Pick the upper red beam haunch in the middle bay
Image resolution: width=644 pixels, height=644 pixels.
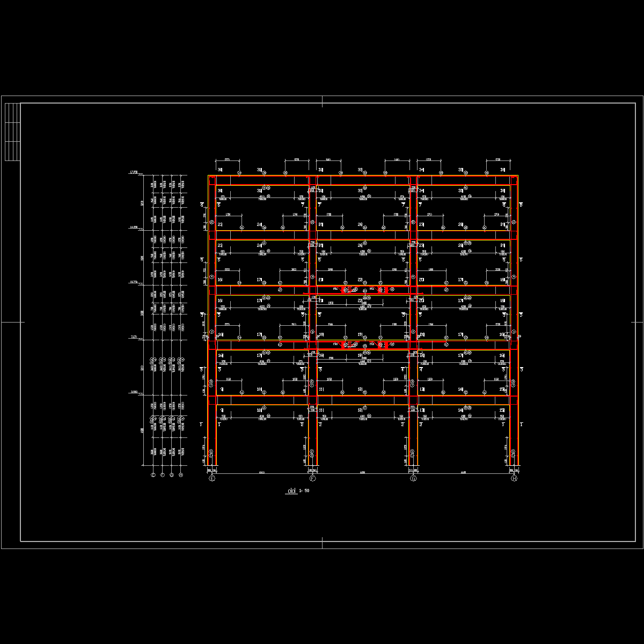363,290
